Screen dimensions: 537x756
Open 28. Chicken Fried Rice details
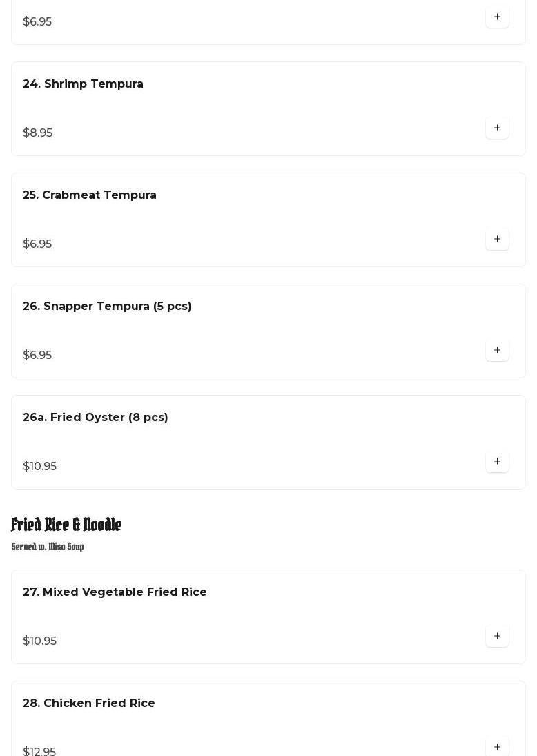(x=89, y=703)
